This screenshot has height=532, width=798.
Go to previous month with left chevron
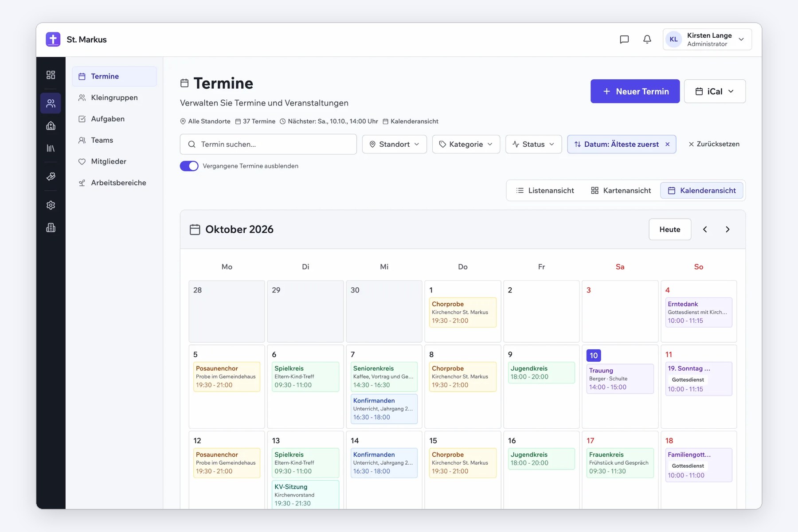(x=705, y=229)
